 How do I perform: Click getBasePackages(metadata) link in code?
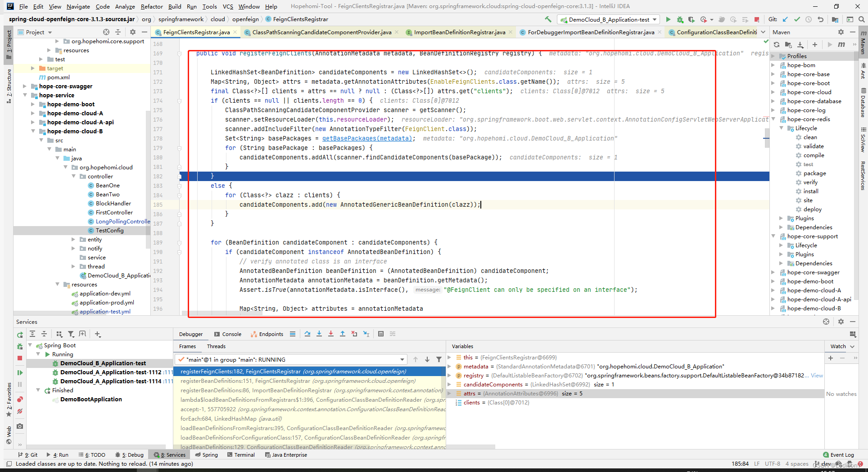tap(367, 138)
